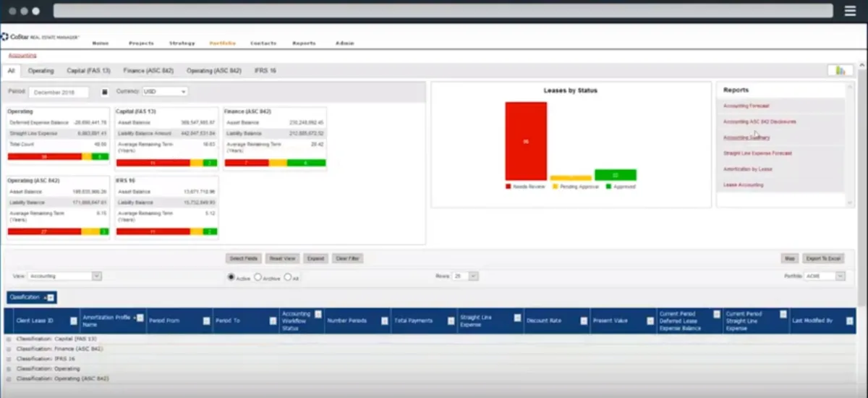Screen dimensions: 868x398
Task: Click the CoStar Real Estate Manager logo
Action: point(40,36)
